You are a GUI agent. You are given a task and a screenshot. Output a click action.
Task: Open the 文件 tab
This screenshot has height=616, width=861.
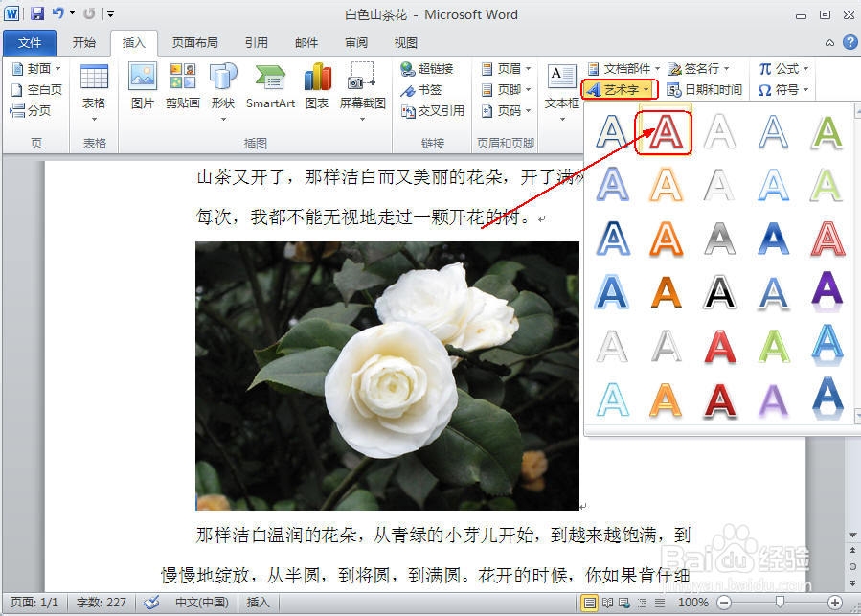tap(30, 42)
